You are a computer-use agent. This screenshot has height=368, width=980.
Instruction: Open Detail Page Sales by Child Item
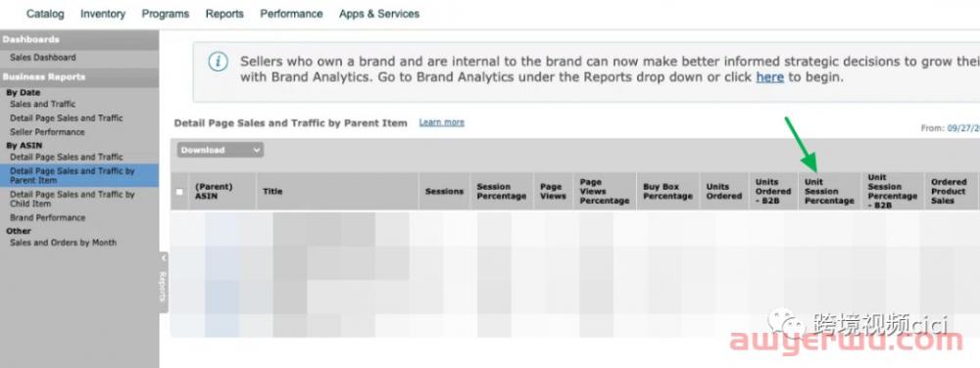point(72,199)
